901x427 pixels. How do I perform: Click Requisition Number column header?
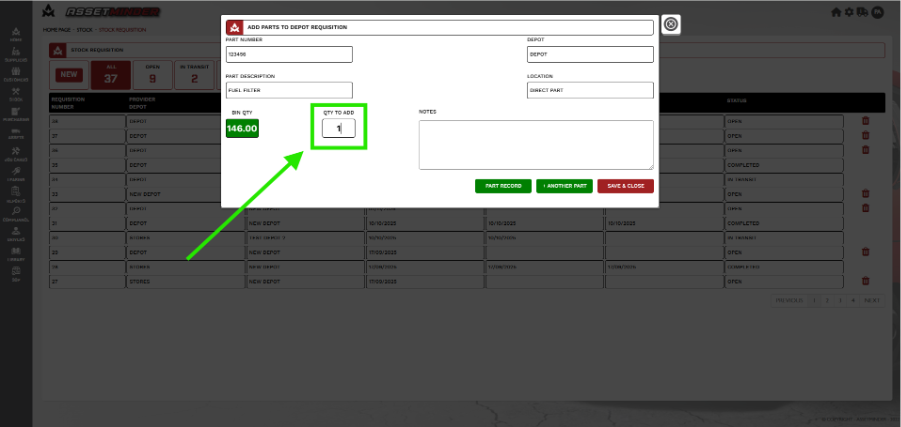point(68,103)
